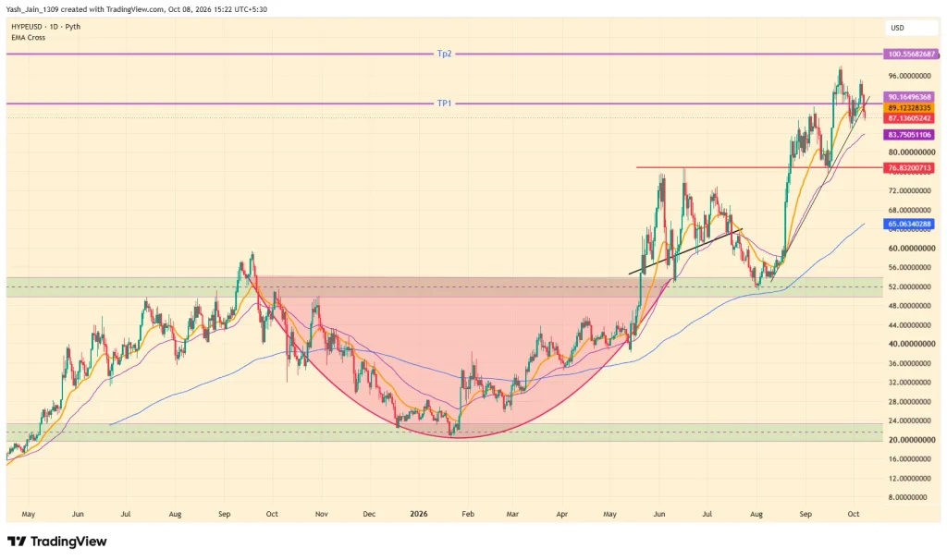
Task: Click the 32.00000000 axis value
Action: (911, 383)
